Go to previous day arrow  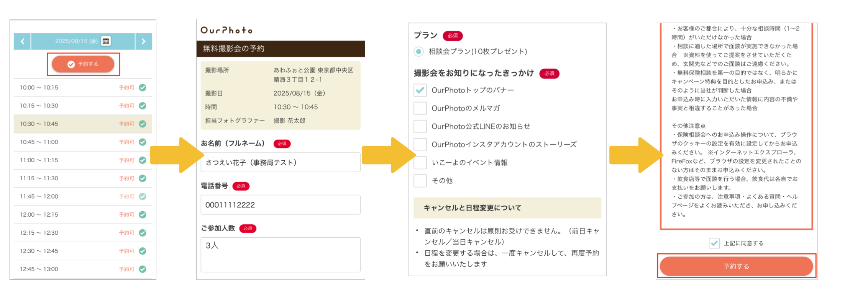click(x=22, y=41)
